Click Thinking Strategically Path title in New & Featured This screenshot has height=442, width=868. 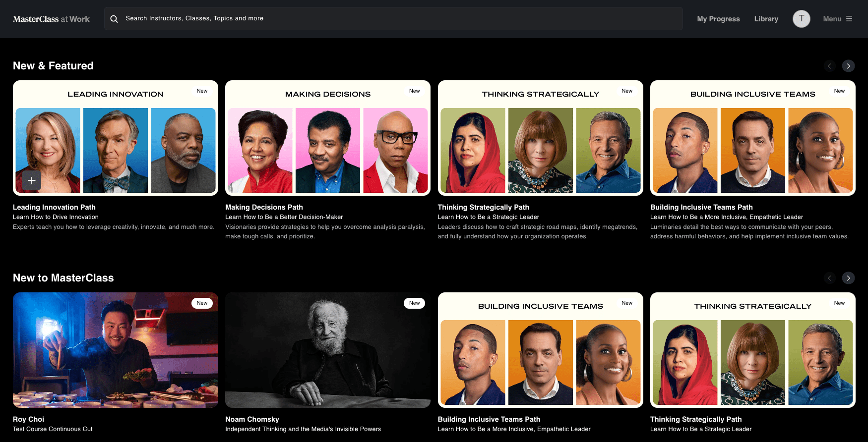coord(483,207)
